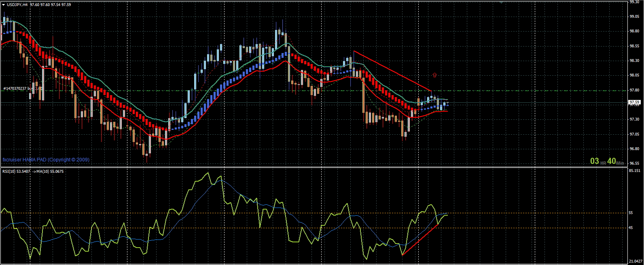Viewport: 644px width, 265px height.
Task: Click the USDJPY,H4 chart title text
Action: pos(17,4)
